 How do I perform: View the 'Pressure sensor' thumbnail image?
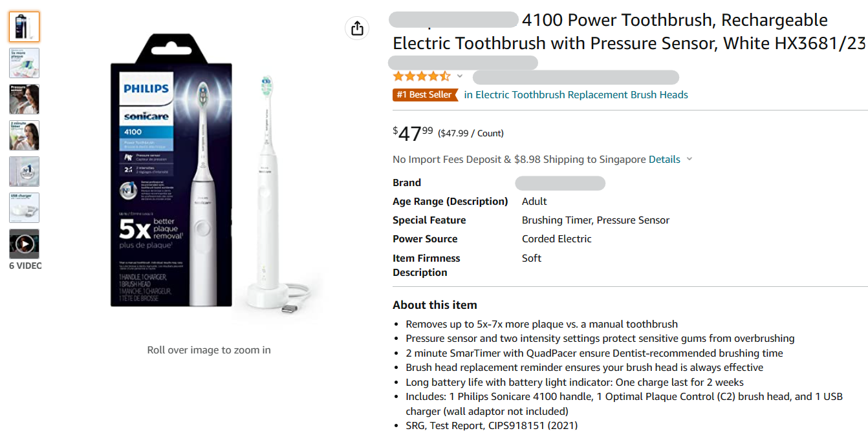[24, 99]
